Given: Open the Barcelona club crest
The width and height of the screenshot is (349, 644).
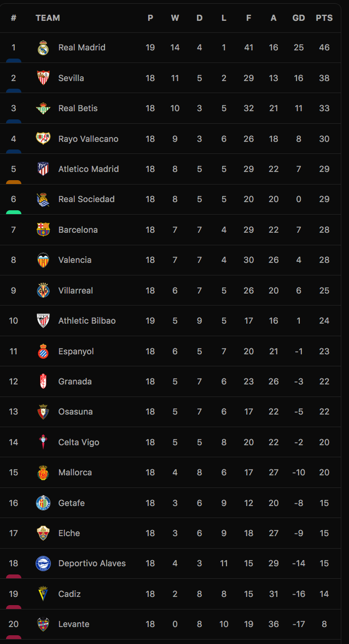Looking at the screenshot, I should click(43, 230).
